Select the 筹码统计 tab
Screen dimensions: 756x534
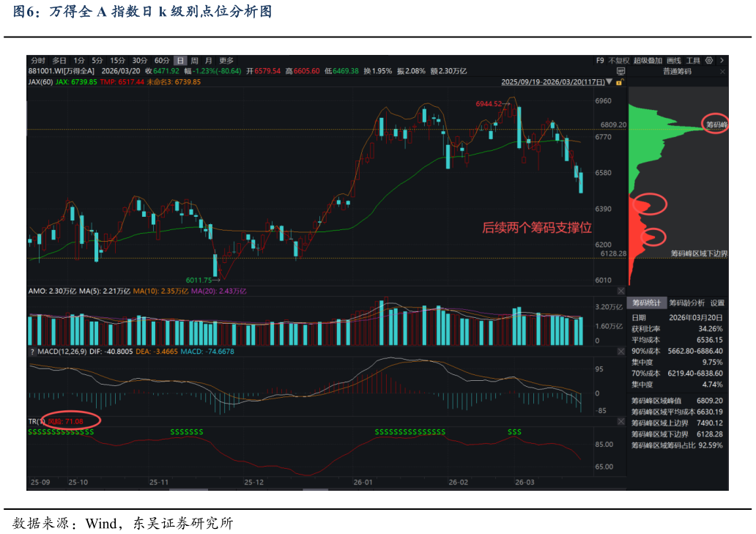646,303
